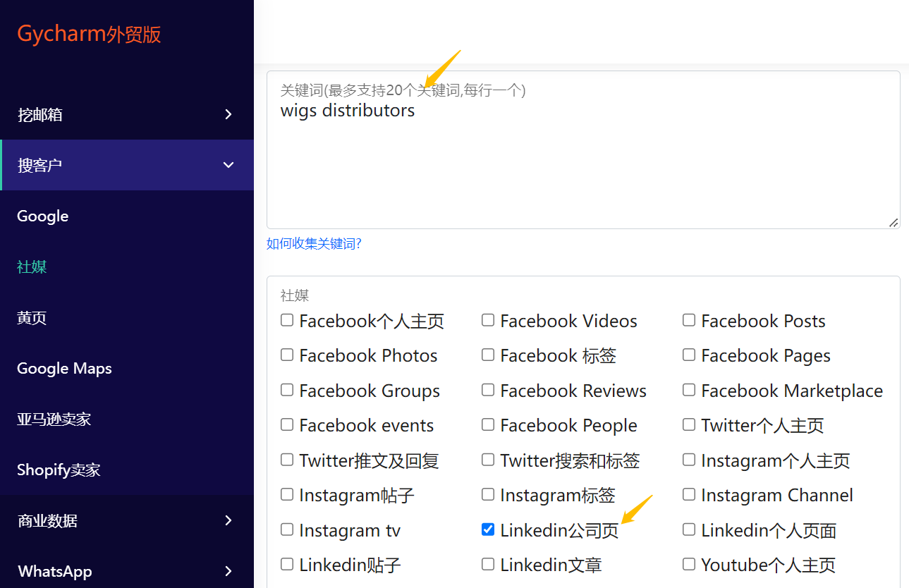The width and height of the screenshot is (909, 588).
Task: Check the Linkedin文章 checkbox
Action: click(488, 564)
